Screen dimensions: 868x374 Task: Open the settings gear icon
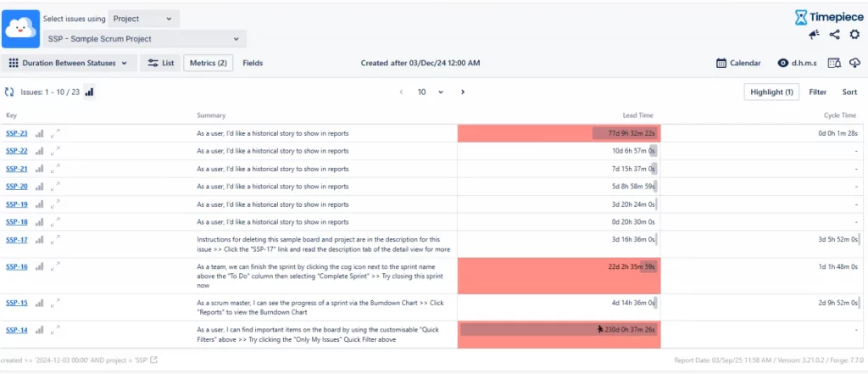tap(854, 35)
